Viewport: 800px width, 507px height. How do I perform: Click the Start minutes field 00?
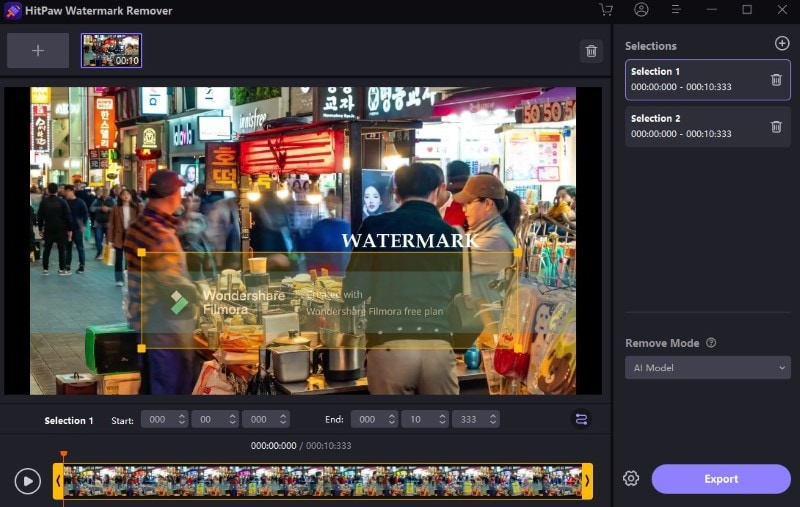tap(206, 419)
